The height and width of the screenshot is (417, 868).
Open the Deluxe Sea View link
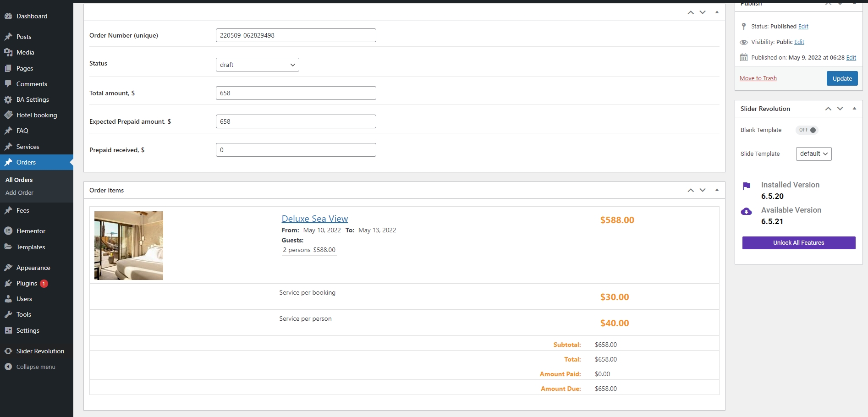314,219
